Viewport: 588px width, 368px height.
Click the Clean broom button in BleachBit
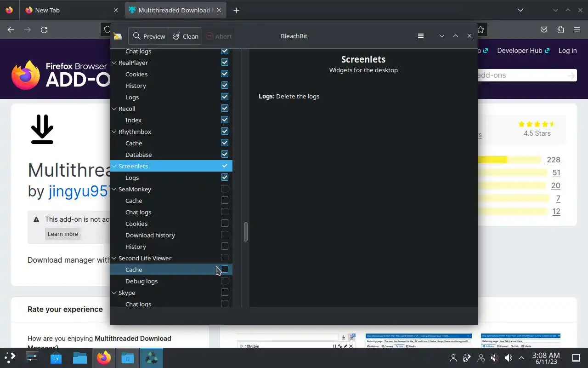tap(185, 36)
